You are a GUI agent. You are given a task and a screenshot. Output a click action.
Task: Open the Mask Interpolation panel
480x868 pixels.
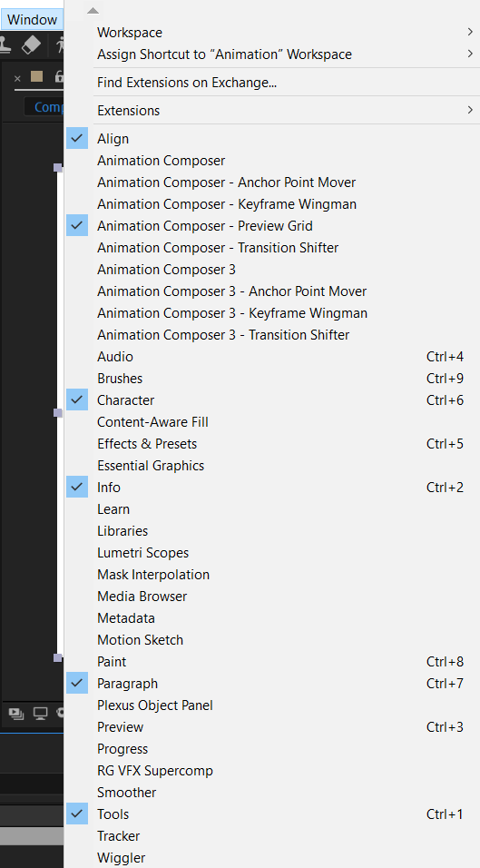coord(271,575)
